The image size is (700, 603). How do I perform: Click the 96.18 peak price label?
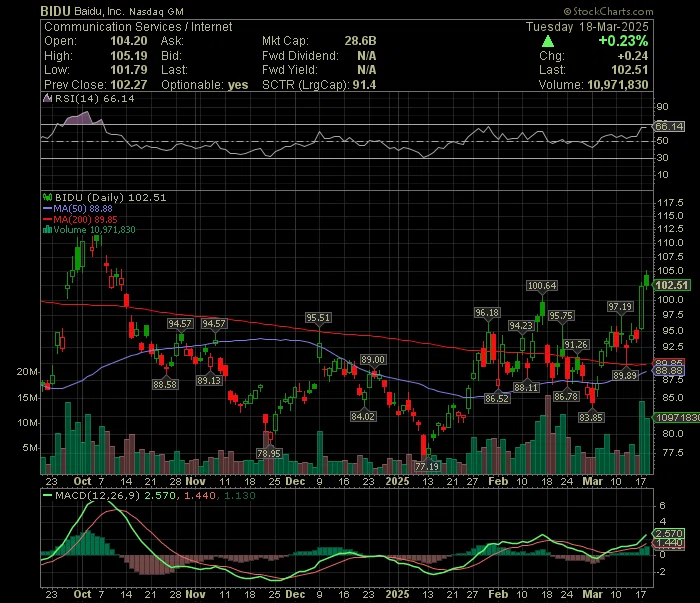(x=487, y=312)
